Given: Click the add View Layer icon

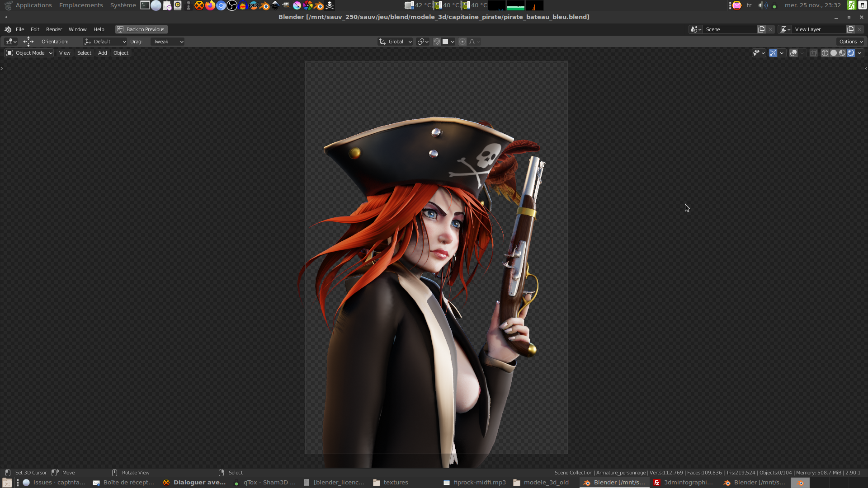Looking at the screenshot, I should [x=850, y=29].
